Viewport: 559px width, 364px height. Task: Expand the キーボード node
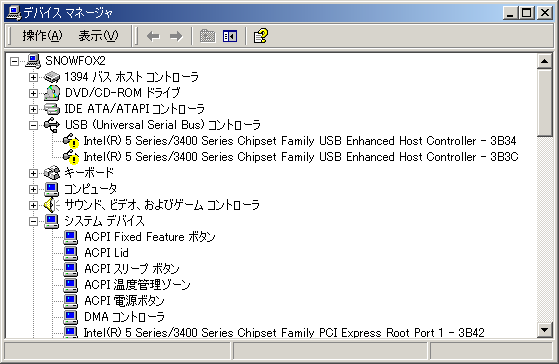(x=33, y=173)
